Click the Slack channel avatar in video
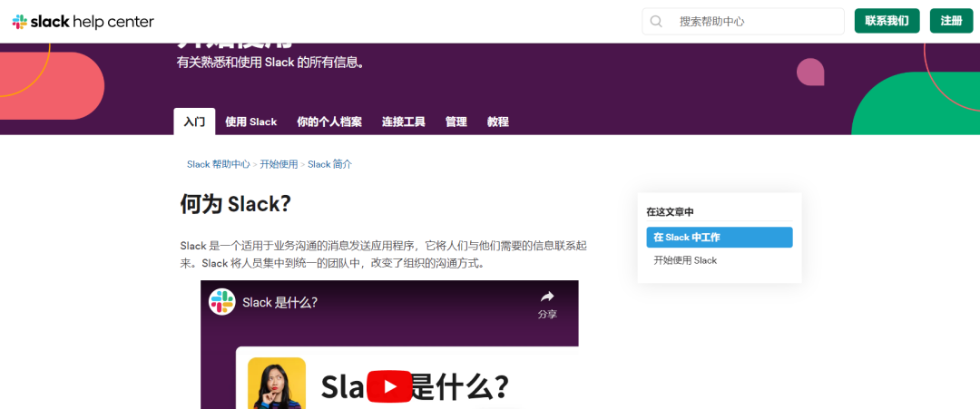 tap(222, 302)
